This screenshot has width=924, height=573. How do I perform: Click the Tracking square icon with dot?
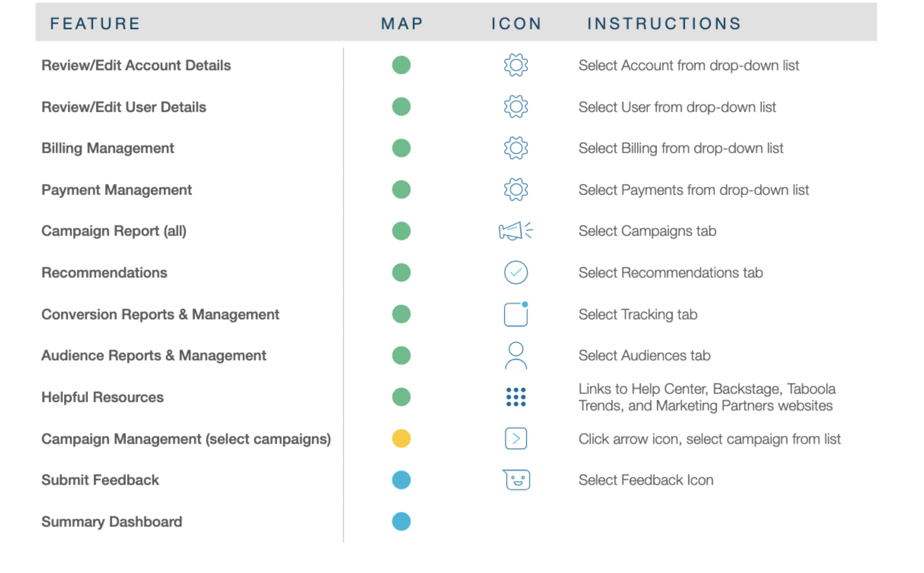pos(516,314)
